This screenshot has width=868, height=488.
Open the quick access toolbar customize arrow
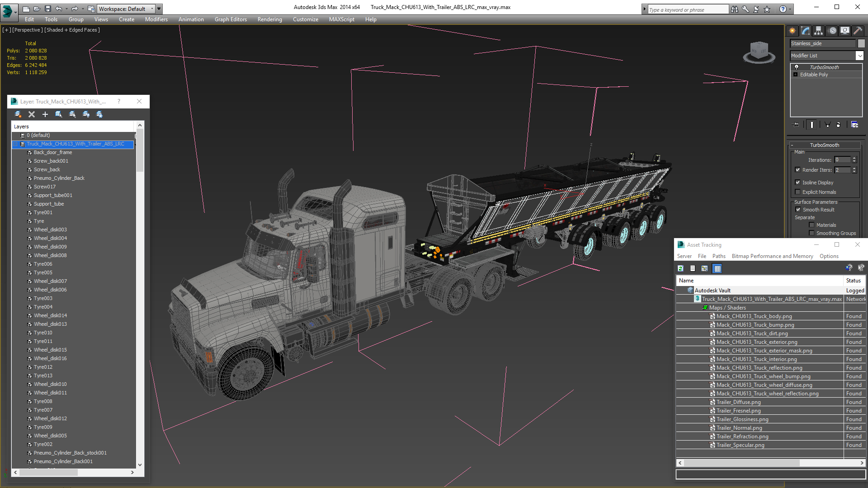click(159, 9)
